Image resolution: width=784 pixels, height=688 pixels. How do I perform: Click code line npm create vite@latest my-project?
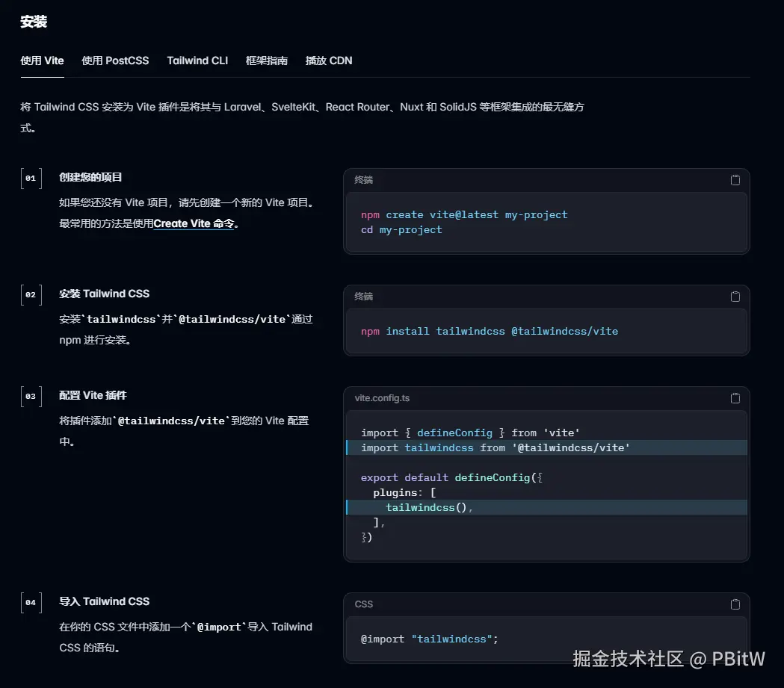[464, 215]
